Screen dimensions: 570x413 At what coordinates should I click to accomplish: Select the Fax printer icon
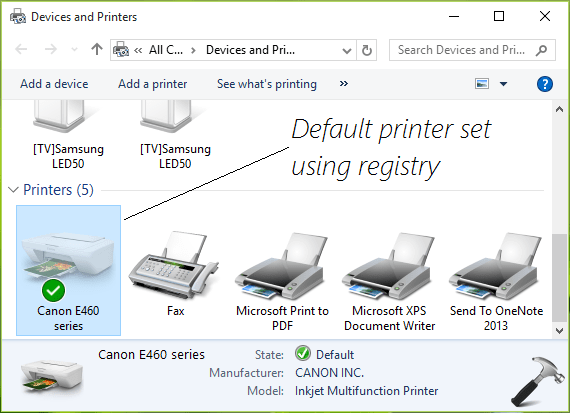(174, 273)
